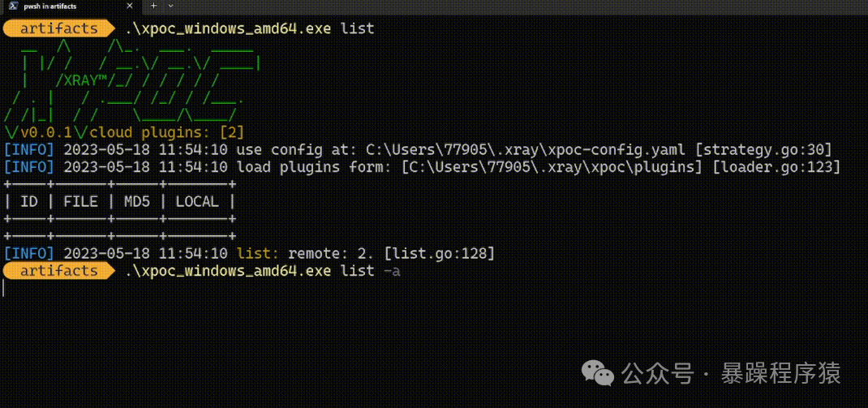The image size is (868, 408).
Task: Place cursor on the empty input line
Action: 162,288
